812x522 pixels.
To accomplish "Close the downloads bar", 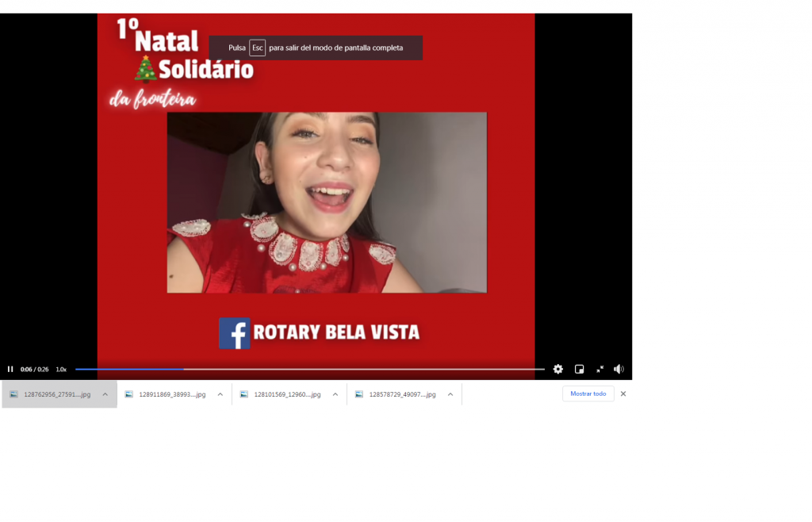I will click(623, 393).
